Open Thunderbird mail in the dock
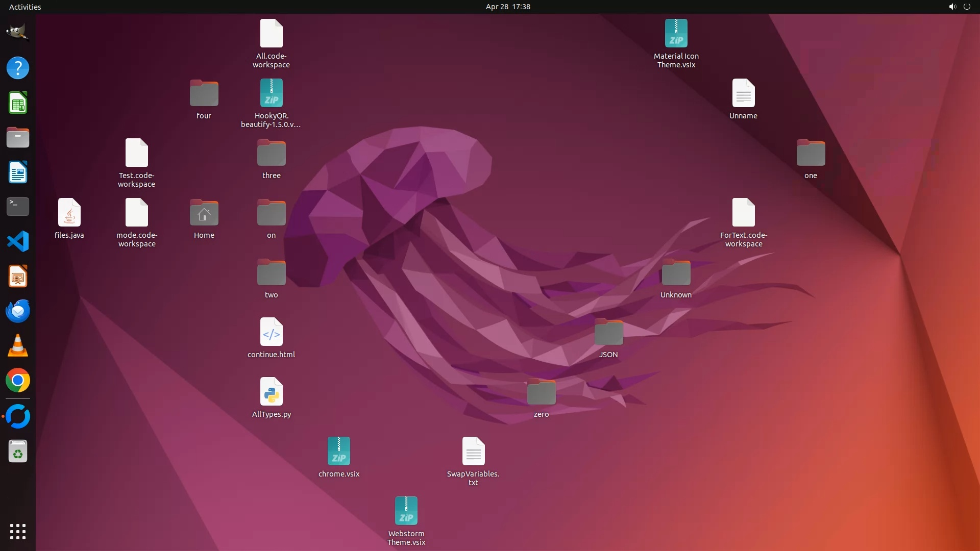980x551 pixels. tap(18, 311)
